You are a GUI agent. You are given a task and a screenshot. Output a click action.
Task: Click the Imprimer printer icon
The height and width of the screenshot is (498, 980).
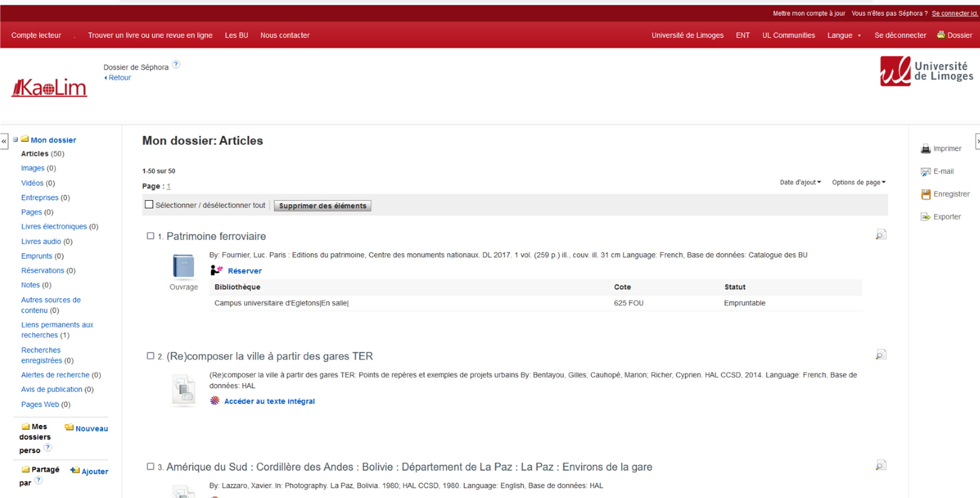[x=925, y=149]
